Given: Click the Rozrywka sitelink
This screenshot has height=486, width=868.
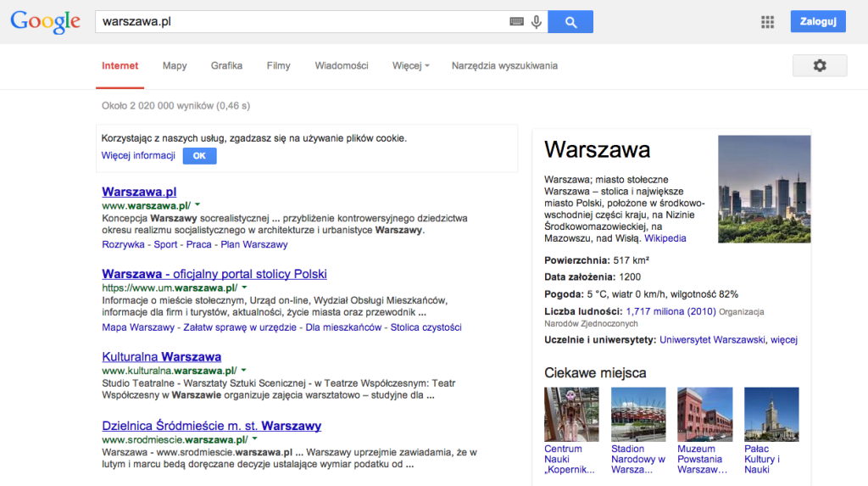Looking at the screenshot, I should [x=123, y=244].
